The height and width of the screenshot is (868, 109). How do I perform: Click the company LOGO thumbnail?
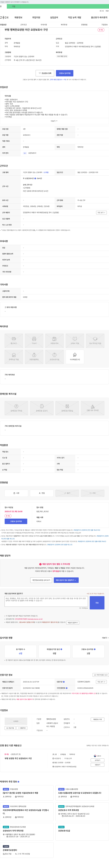pyautogui.click(x=16, y=721)
